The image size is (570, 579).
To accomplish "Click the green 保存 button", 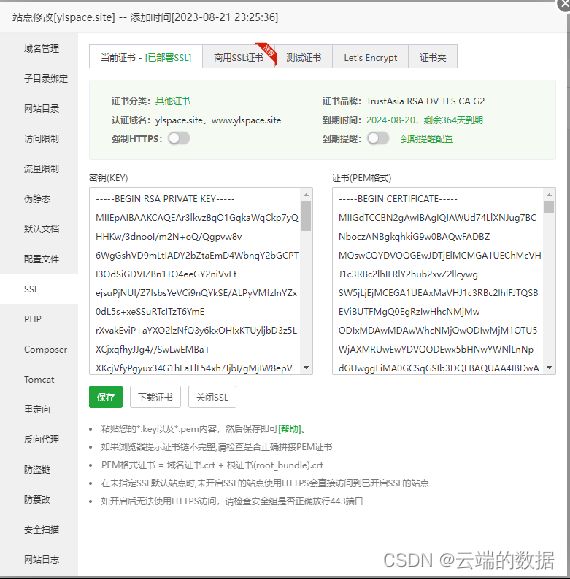I will [x=106, y=397].
